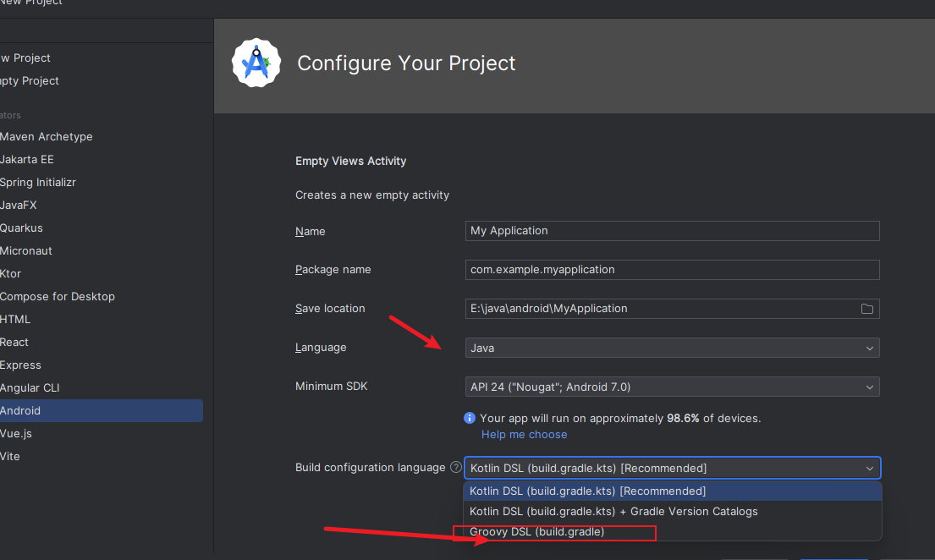Open the Minimum SDK dropdown

(672, 387)
